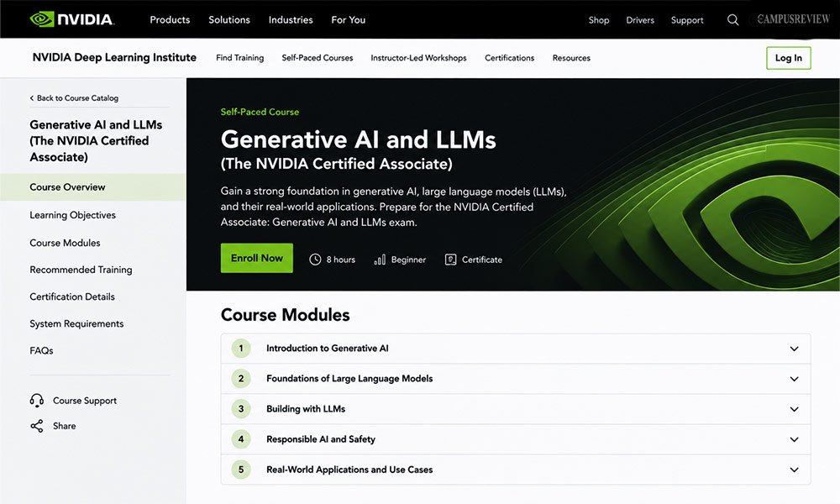840x504 pixels.
Task: Click the Course Support link text
Action: click(85, 401)
